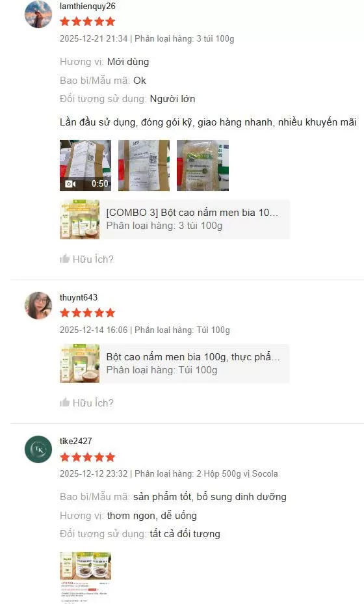Click username thuynt643
The height and width of the screenshot is (610, 364).
79,297
